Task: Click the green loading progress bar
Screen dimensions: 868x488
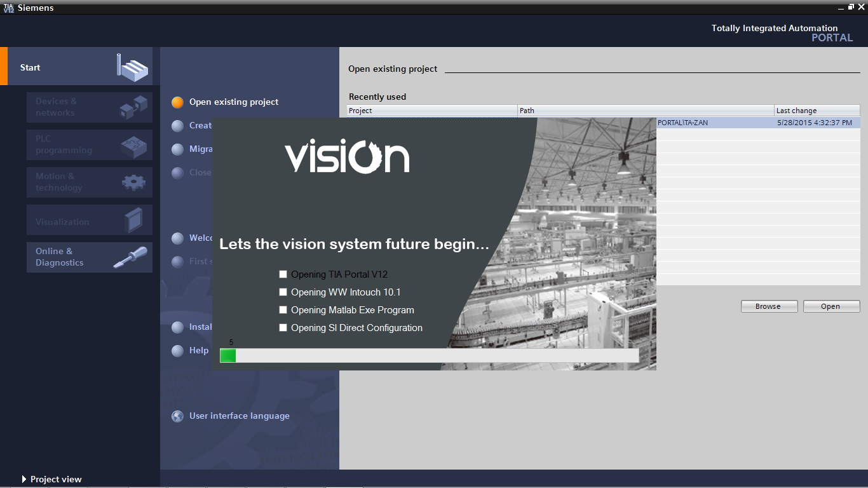Action: (227, 356)
